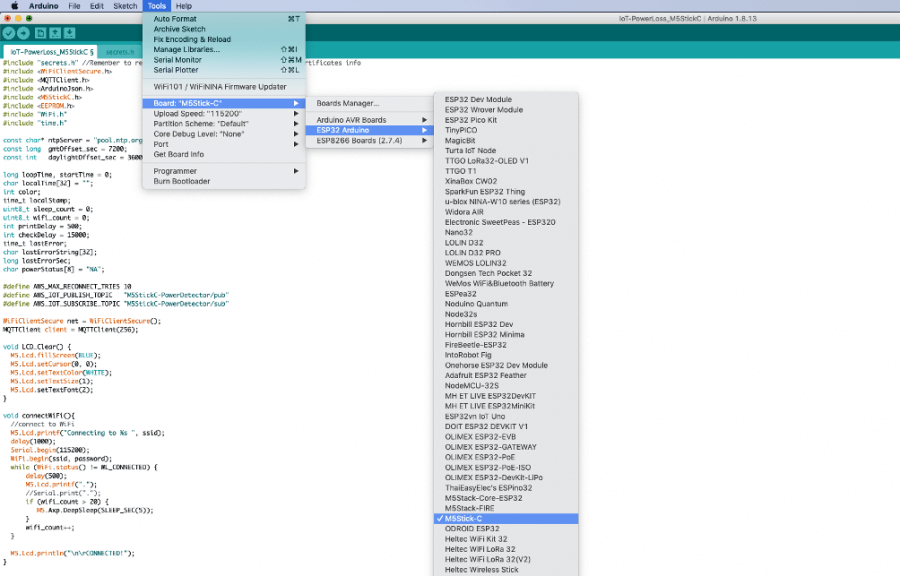Select TinyPICO board
The width and height of the screenshot is (900, 576).
click(x=506, y=130)
